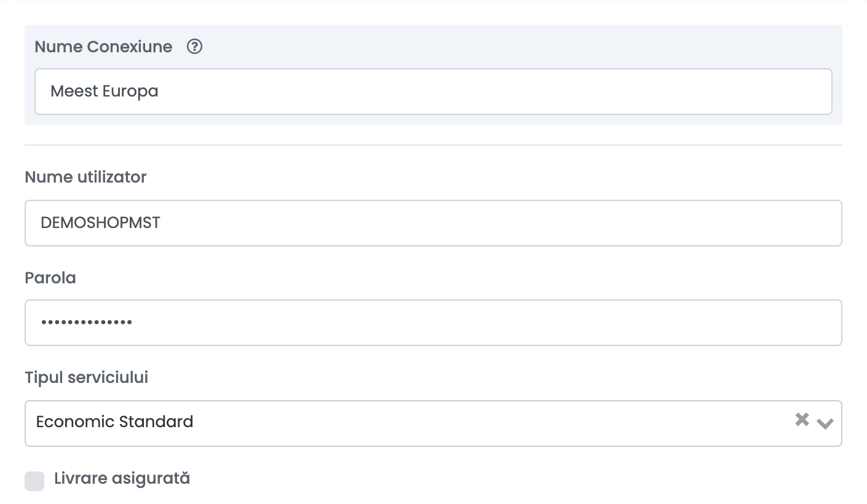This screenshot has height=504, width=867.
Task: Focus the Nume Conexiune input field
Action: point(434,92)
